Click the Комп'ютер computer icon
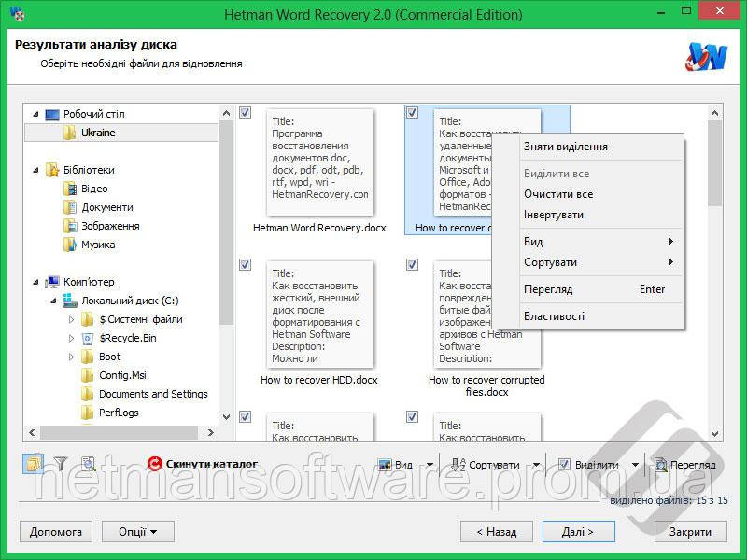This screenshot has height=560, width=747. pyautogui.click(x=52, y=282)
